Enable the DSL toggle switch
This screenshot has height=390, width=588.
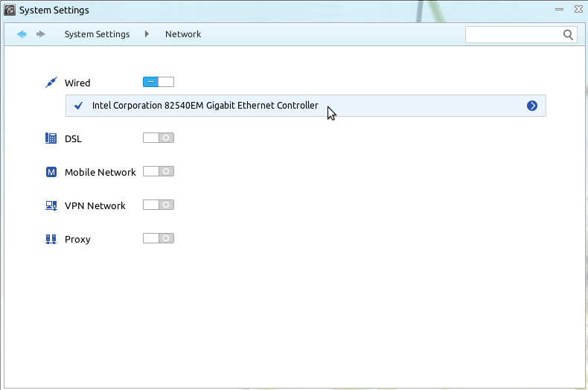[x=158, y=138]
